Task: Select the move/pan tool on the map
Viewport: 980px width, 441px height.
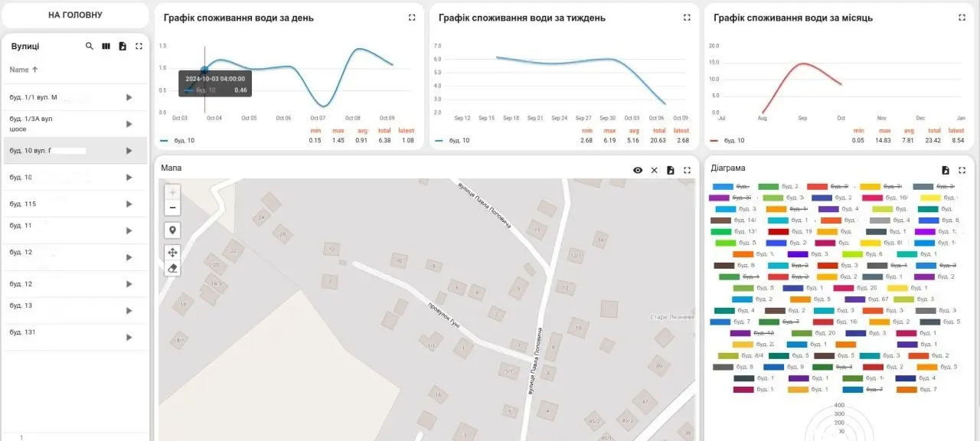Action: [172, 252]
